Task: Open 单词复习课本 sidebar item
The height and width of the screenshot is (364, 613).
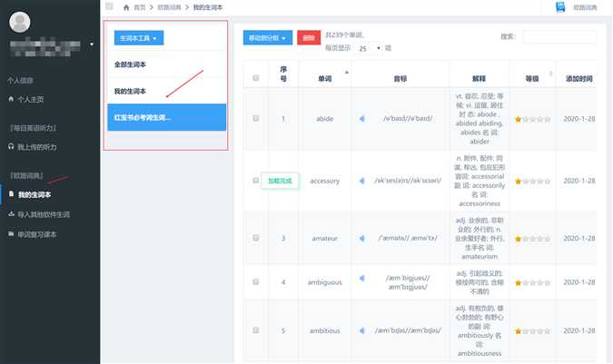Action: 36,234
